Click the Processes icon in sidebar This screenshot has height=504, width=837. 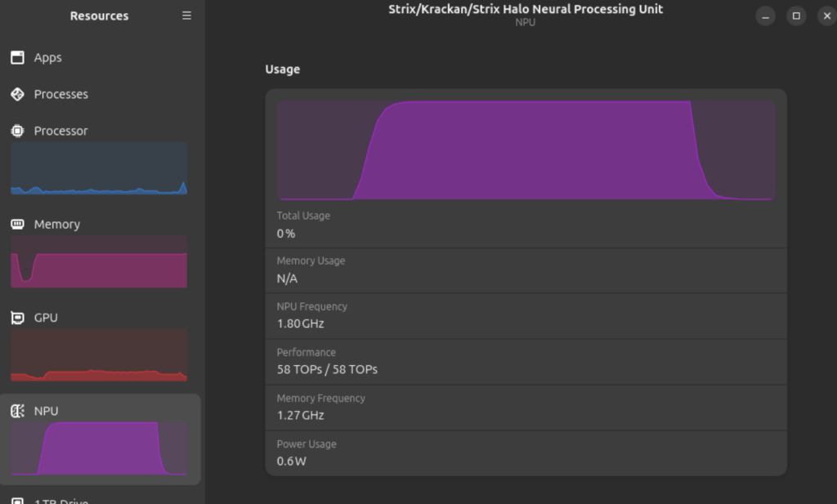point(18,94)
